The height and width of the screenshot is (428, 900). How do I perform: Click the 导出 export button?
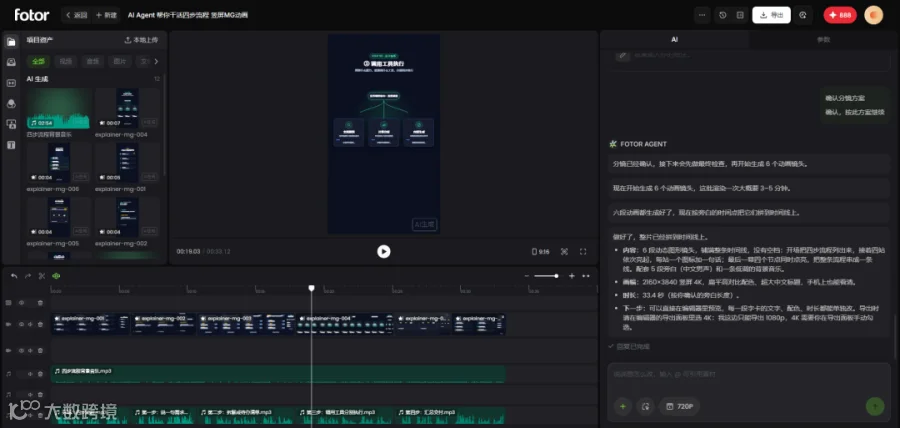click(x=771, y=15)
